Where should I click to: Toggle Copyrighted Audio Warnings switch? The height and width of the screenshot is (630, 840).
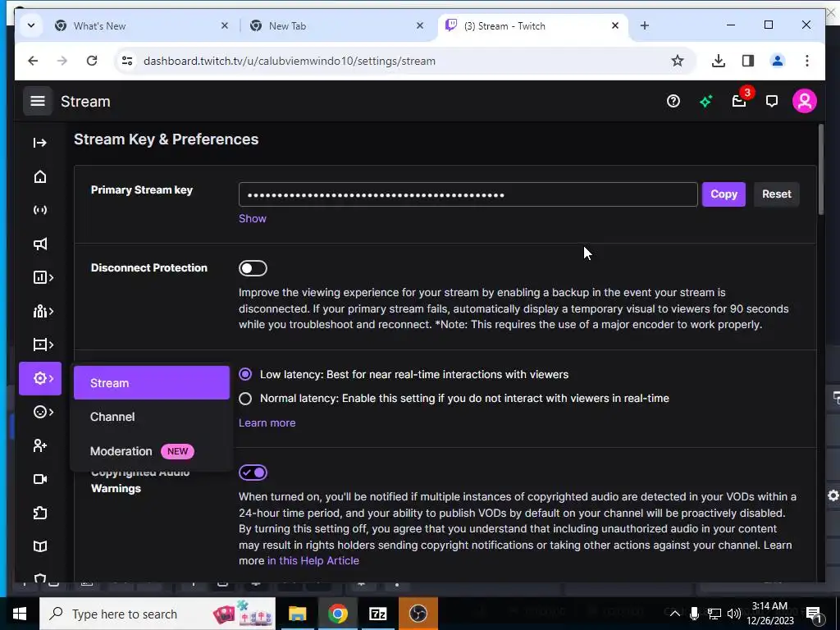[x=253, y=472]
